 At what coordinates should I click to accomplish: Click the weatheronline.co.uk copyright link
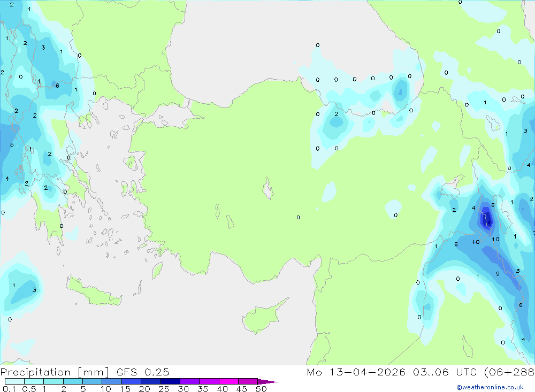(x=490, y=387)
